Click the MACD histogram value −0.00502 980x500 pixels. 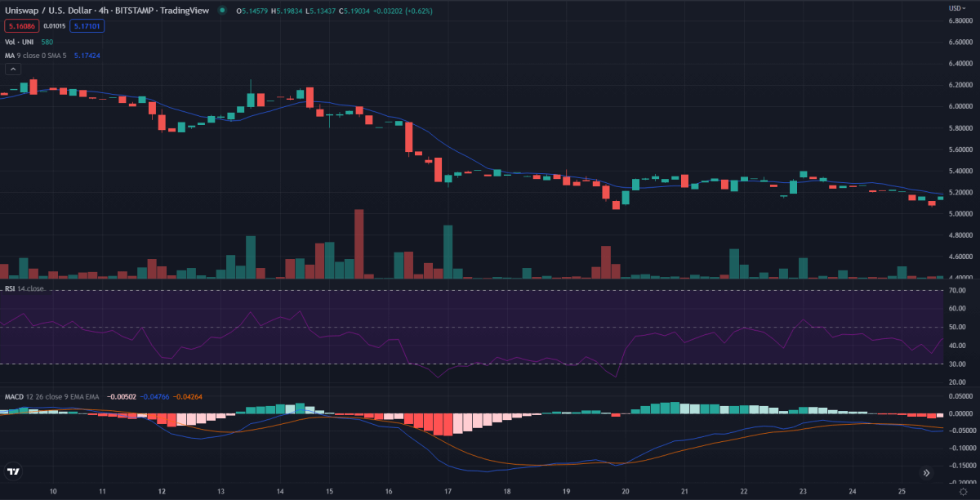[x=120, y=396]
